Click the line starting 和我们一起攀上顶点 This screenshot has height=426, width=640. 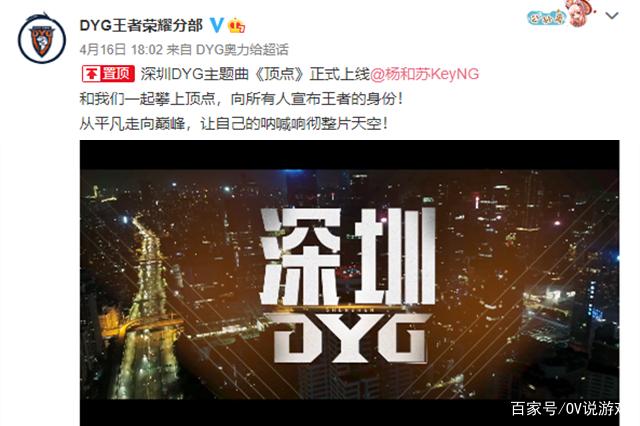241,99
